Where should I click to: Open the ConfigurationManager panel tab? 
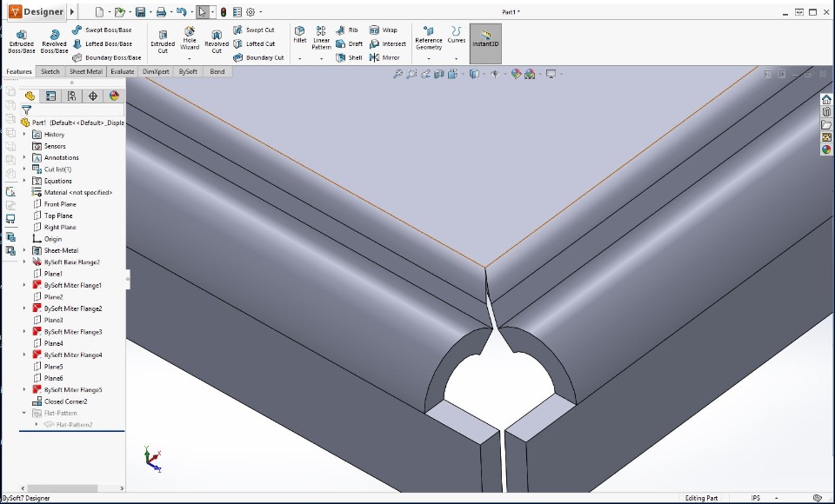[72, 96]
